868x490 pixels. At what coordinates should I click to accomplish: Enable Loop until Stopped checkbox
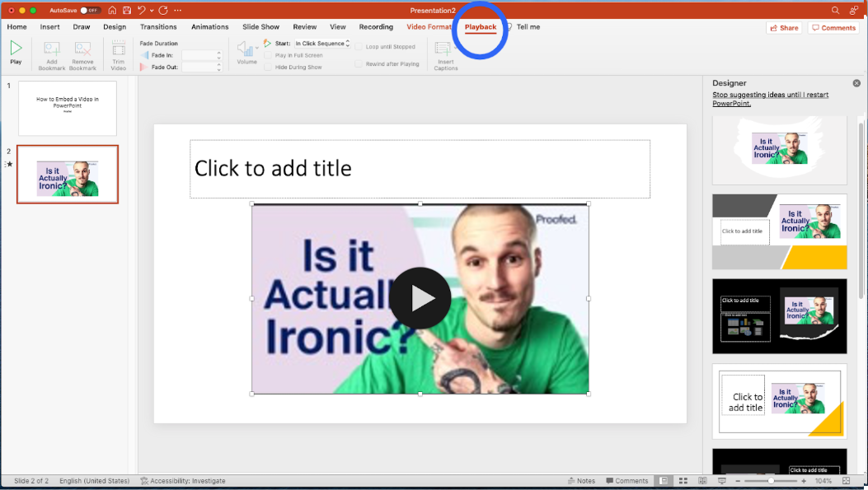[359, 47]
